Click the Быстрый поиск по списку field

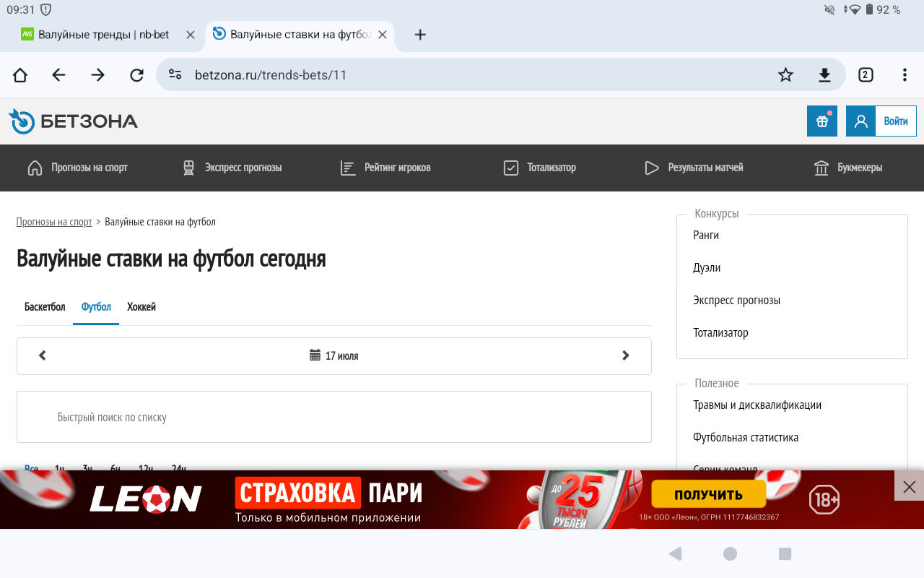click(334, 417)
